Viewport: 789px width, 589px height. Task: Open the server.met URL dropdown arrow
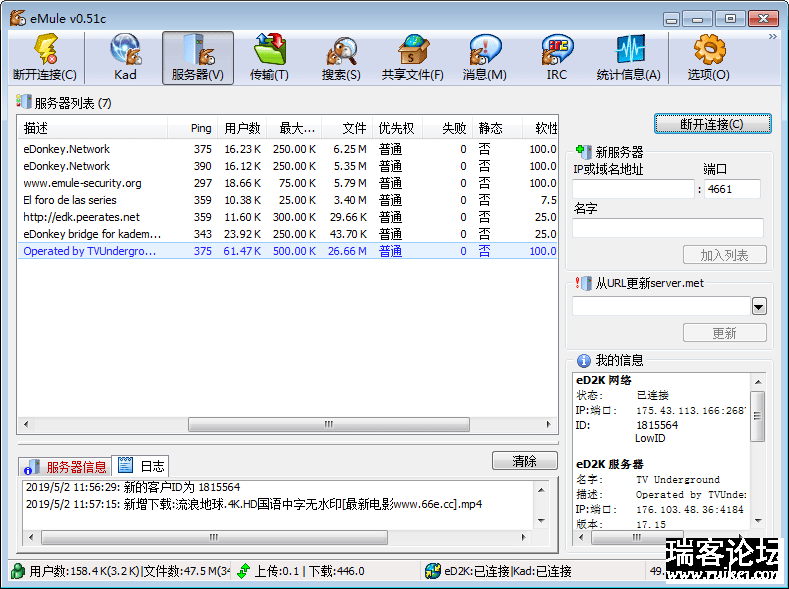pyautogui.click(x=759, y=306)
